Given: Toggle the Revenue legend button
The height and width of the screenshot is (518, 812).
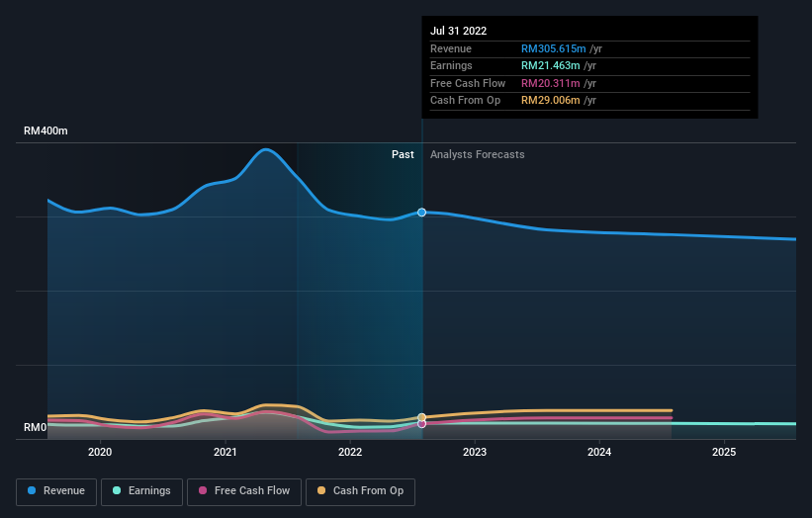Looking at the screenshot, I should click(x=56, y=491).
